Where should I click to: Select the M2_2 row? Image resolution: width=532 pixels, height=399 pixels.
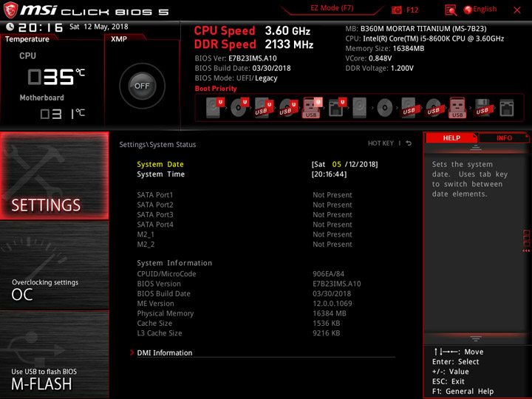(245, 244)
